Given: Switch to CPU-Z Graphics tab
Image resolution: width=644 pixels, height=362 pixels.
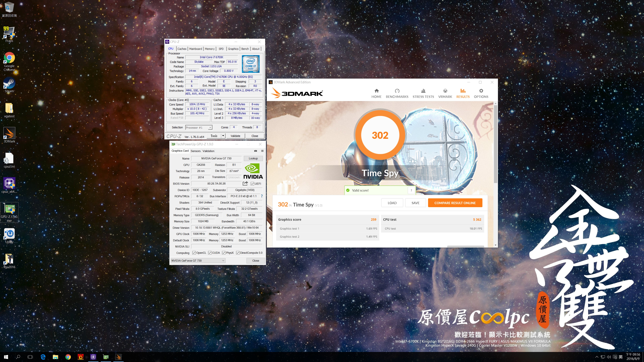Looking at the screenshot, I should (x=233, y=49).
